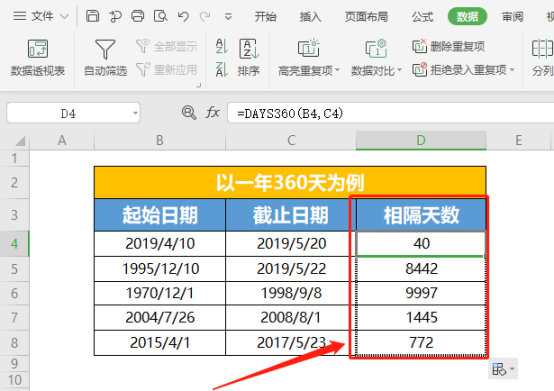The height and width of the screenshot is (391, 554).
Task: Open the 排序 sort dialog
Action: [x=249, y=58]
